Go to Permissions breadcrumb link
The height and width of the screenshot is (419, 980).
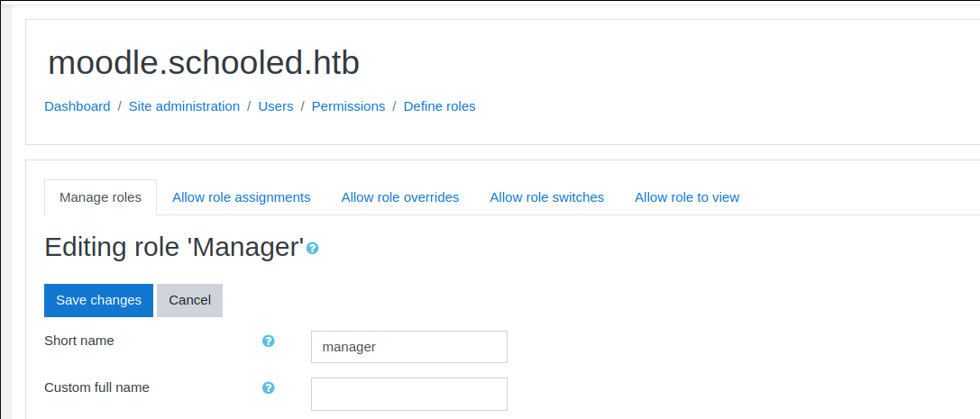(348, 106)
